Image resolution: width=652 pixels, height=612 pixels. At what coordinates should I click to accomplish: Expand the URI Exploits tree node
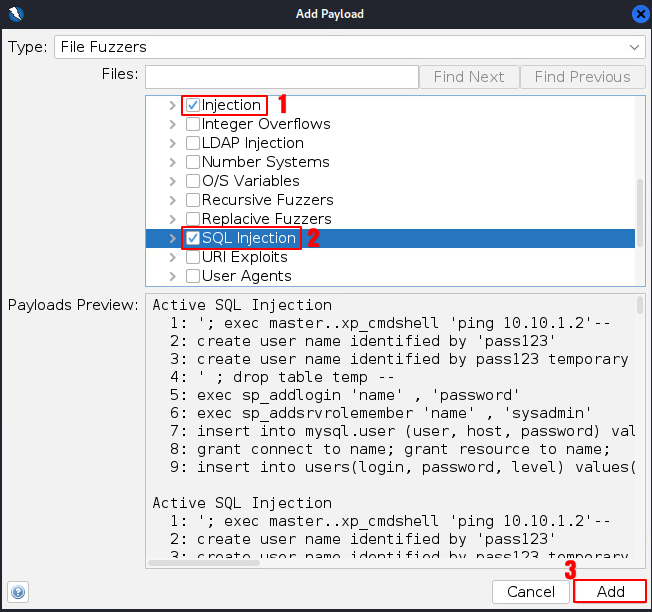point(173,257)
